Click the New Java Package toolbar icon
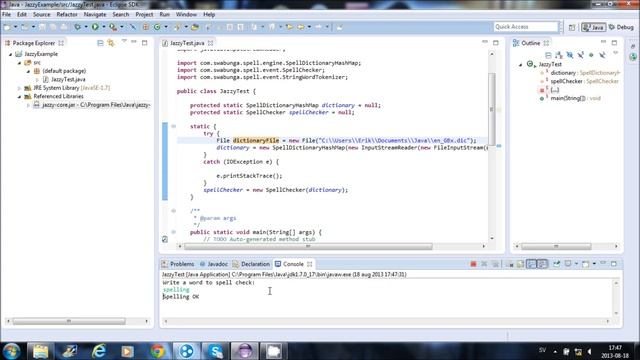 pos(146,27)
